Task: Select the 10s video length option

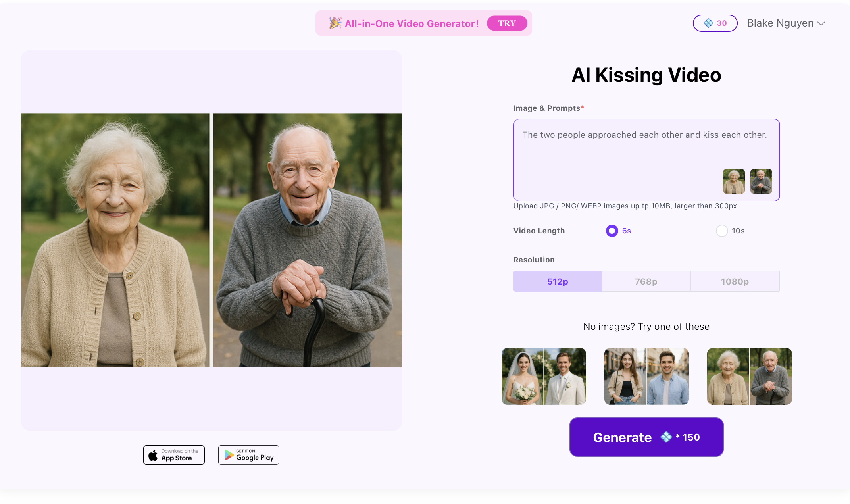Action: 722,231
